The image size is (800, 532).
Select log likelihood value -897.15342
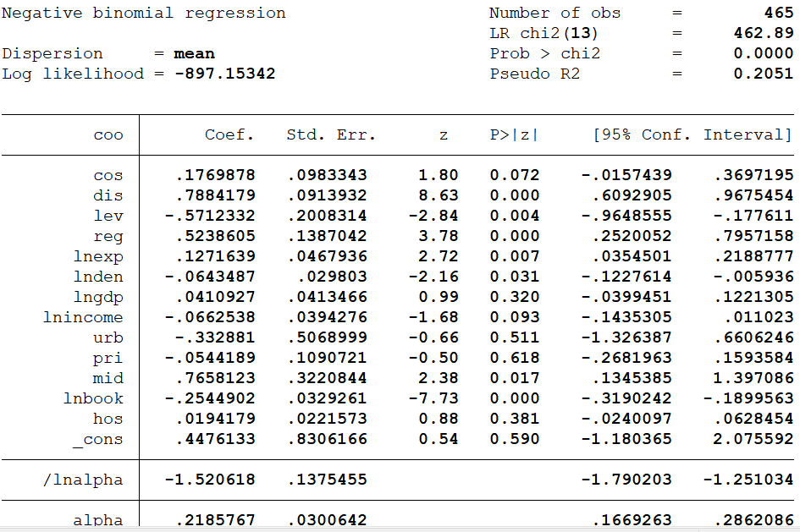point(225,74)
